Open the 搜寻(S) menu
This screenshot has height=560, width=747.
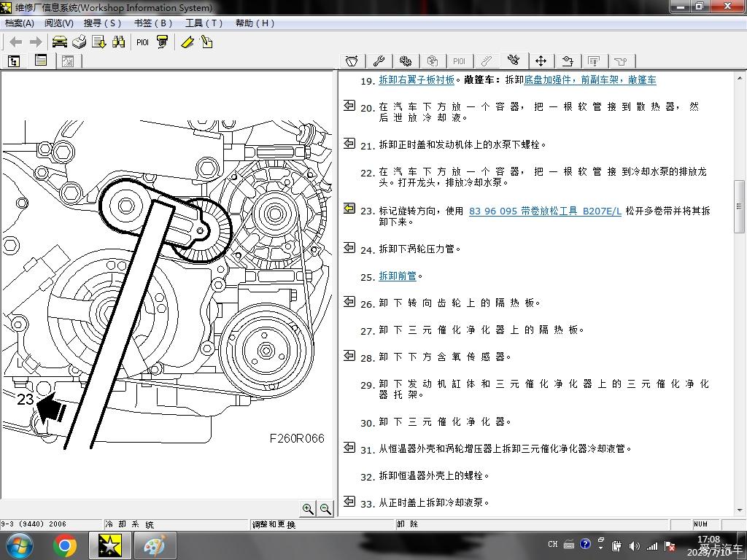pyautogui.click(x=102, y=23)
